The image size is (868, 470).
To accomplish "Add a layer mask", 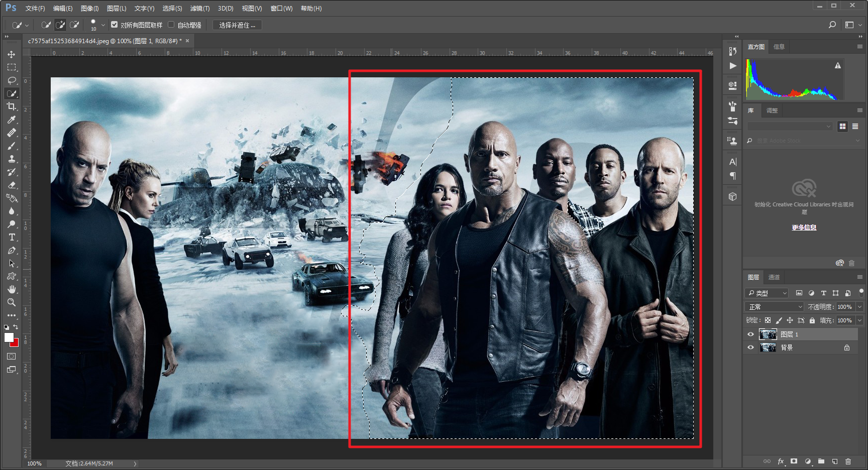I will click(x=794, y=461).
